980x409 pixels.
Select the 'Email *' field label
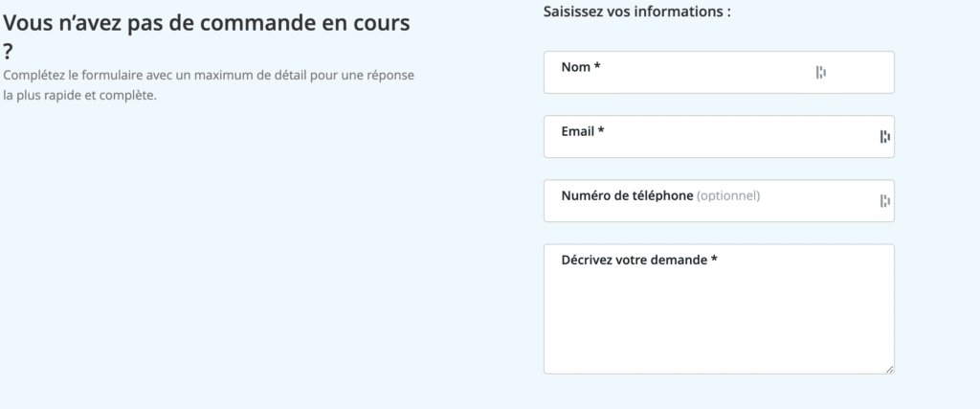[x=583, y=131]
